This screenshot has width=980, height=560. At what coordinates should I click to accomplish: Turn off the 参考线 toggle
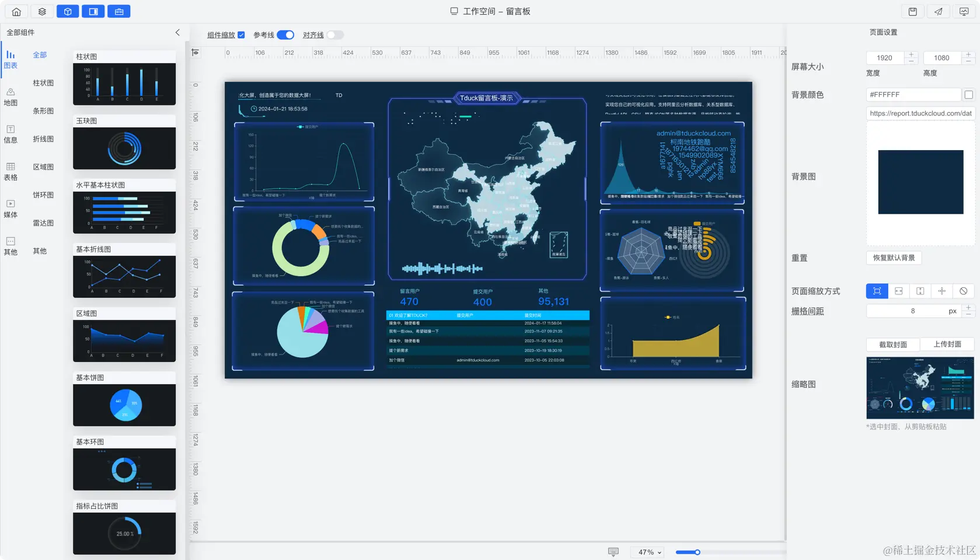(285, 35)
